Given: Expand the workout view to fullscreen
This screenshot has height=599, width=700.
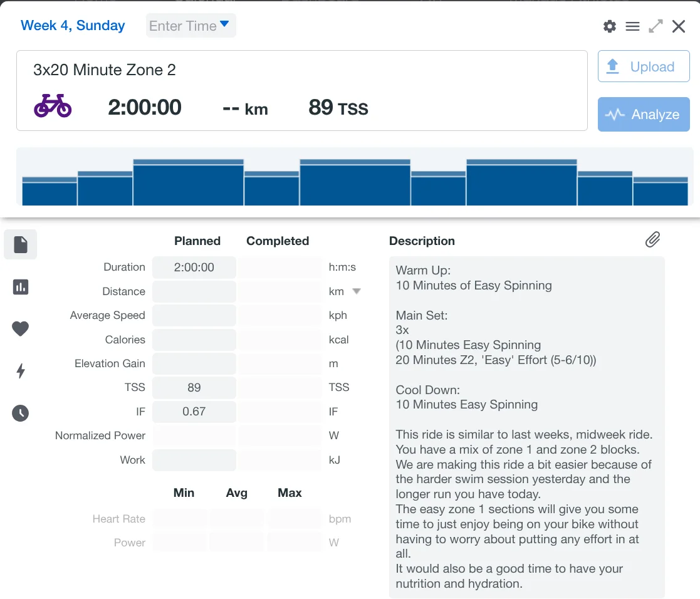Looking at the screenshot, I should coord(656,26).
